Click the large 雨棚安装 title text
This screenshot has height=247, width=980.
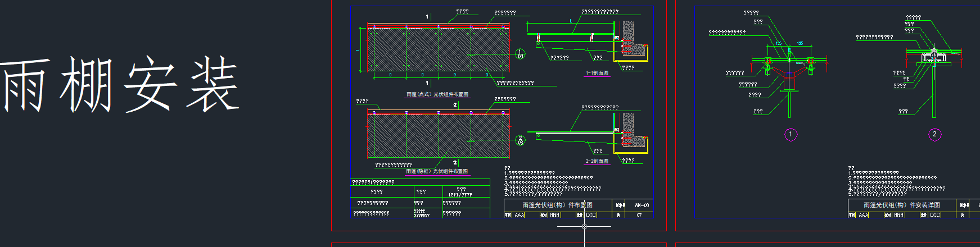click(121, 84)
